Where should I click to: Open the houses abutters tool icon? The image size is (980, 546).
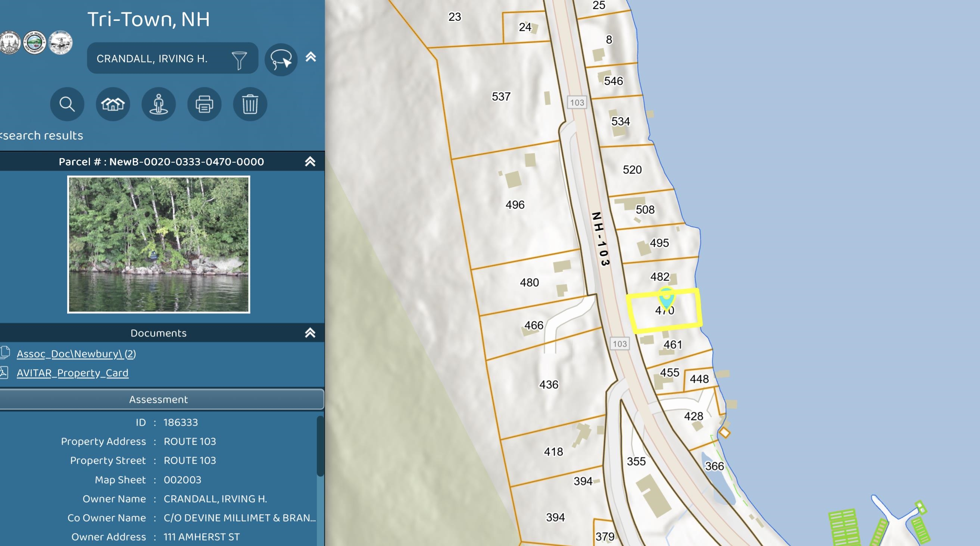coord(113,104)
